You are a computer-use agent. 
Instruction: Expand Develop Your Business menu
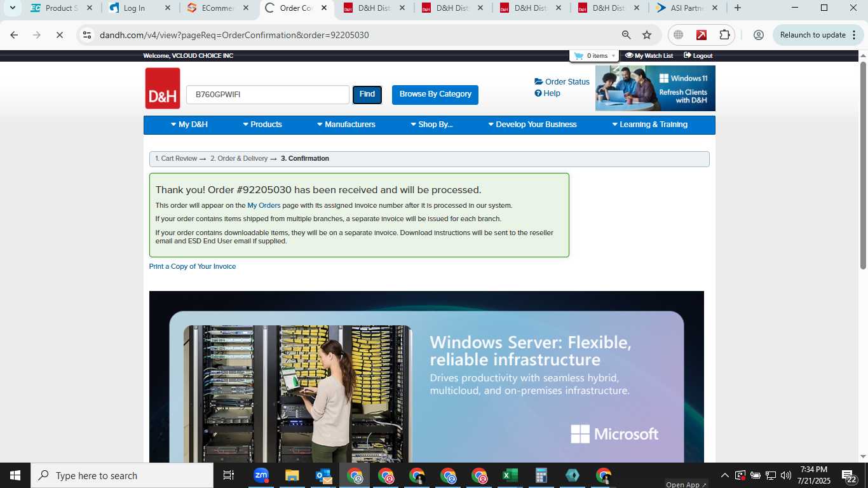(532, 125)
